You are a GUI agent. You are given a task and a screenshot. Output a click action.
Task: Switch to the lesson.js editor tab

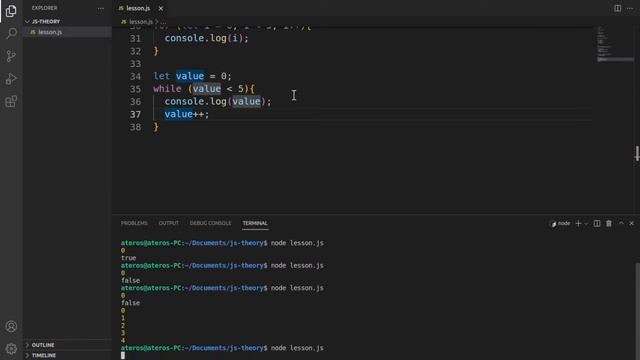click(x=138, y=8)
